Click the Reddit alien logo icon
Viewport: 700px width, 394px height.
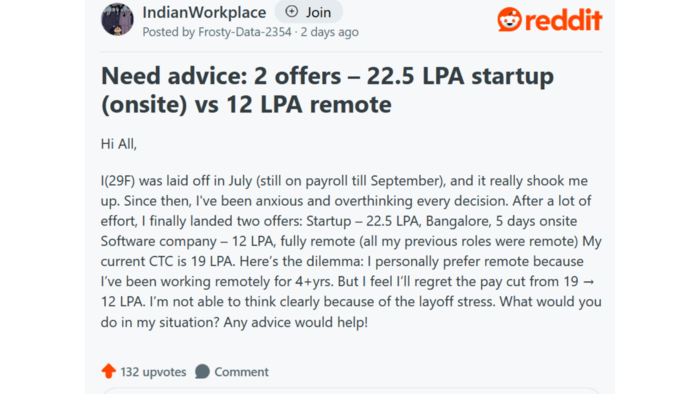click(509, 19)
